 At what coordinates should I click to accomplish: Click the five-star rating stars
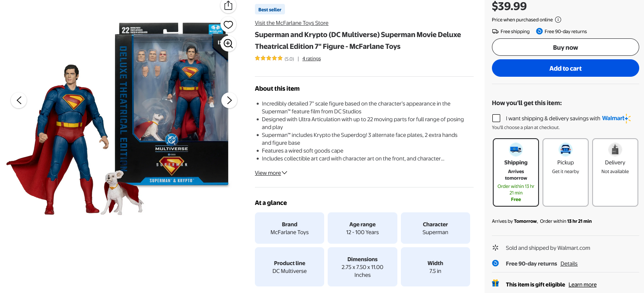(x=268, y=58)
